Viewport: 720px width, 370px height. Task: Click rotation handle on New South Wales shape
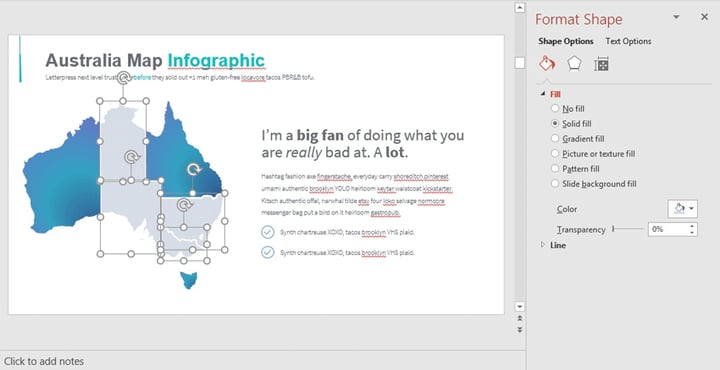pos(184,205)
